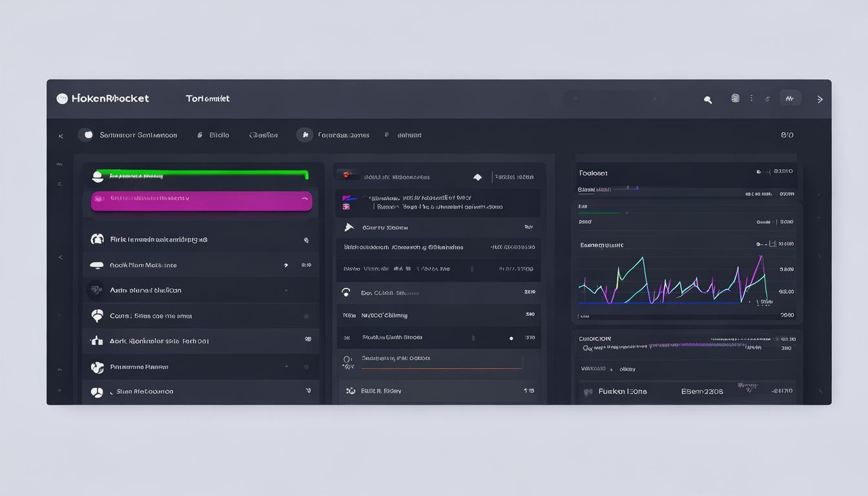Click the back chevron left of sub-navigation

point(61,136)
